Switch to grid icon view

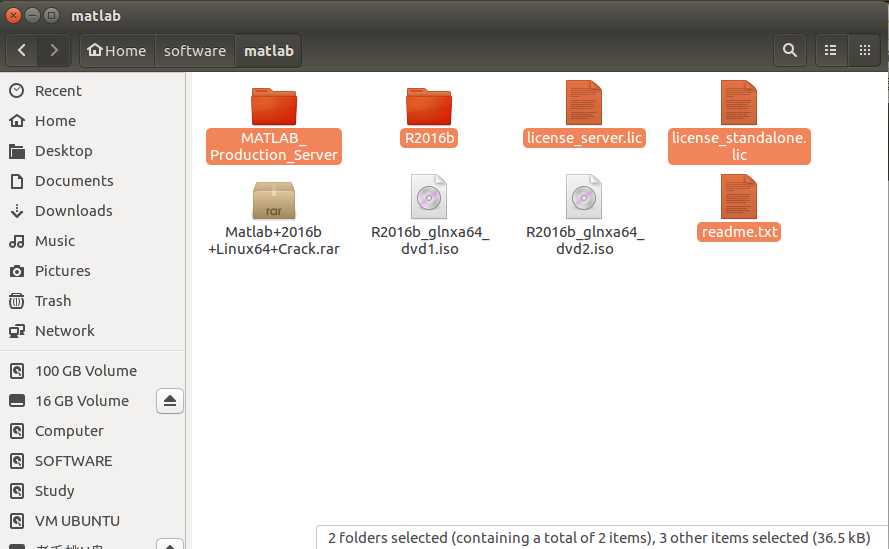click(865, 50)
